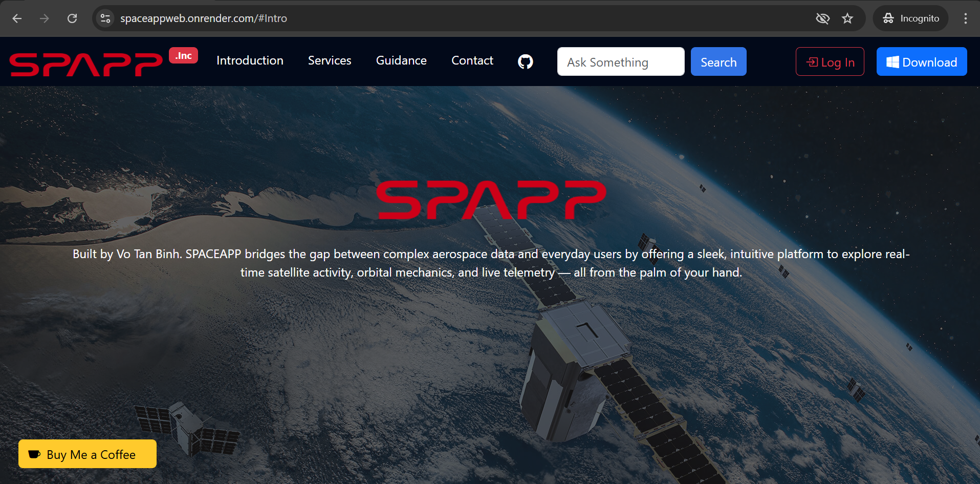Go back with the browser back arrow
Viewport: 980px width, 484px height.
coord(17,18)
